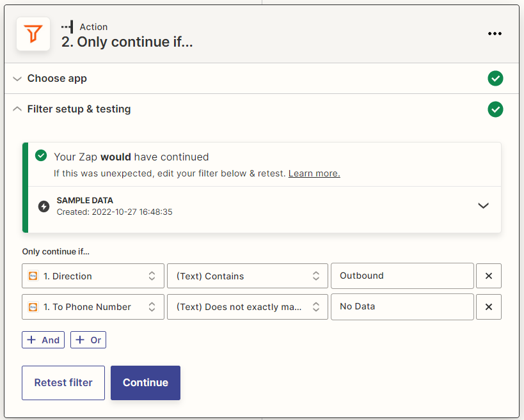Open the (Text) Contains operator dropdown
Screen dimensions: 524x420
click(247, 276)
